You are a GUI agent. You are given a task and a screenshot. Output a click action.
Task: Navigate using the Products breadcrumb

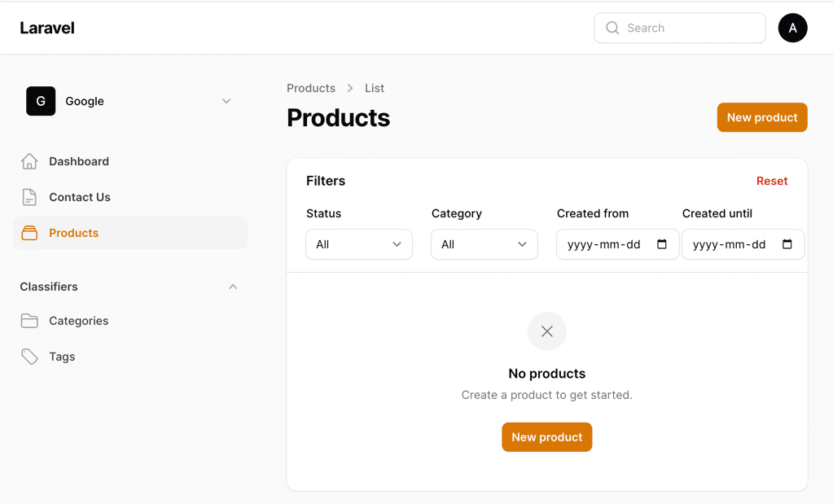point(310,88)
